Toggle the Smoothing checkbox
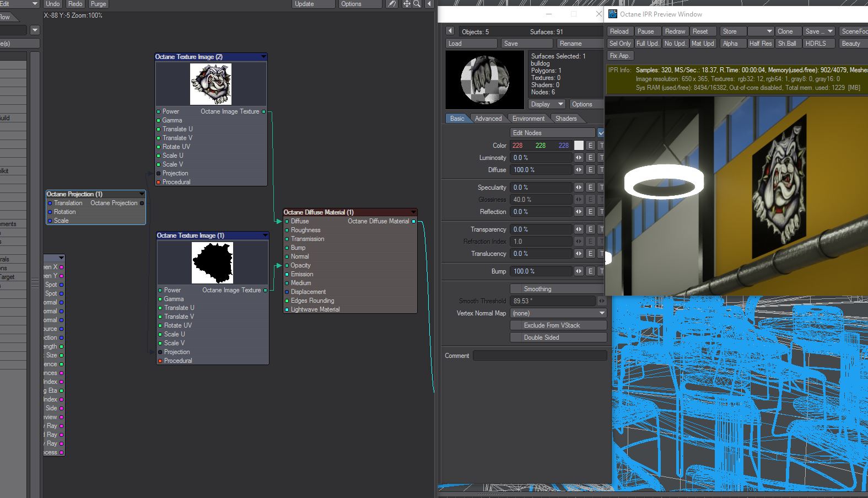The height and width of the screenshot is (498, 868). (x=557, y=289)
